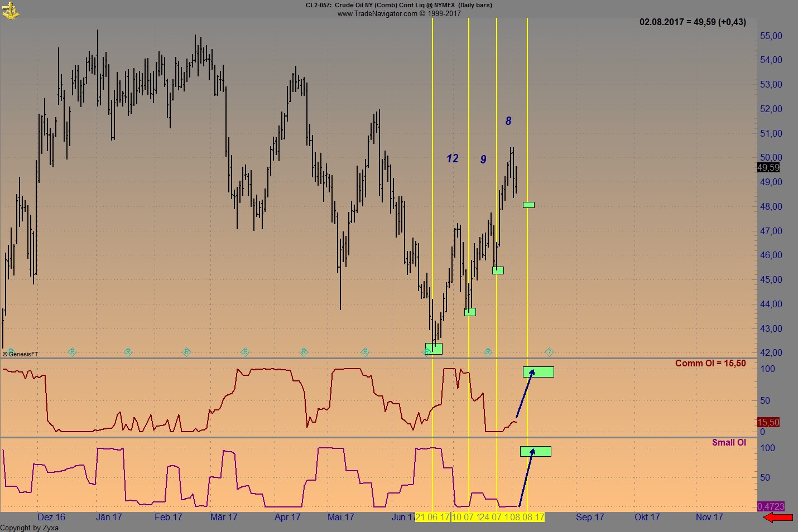This screenshot has height=532, width=798.
Task: Select the green box near the 48,00 level
Action: 528,205
